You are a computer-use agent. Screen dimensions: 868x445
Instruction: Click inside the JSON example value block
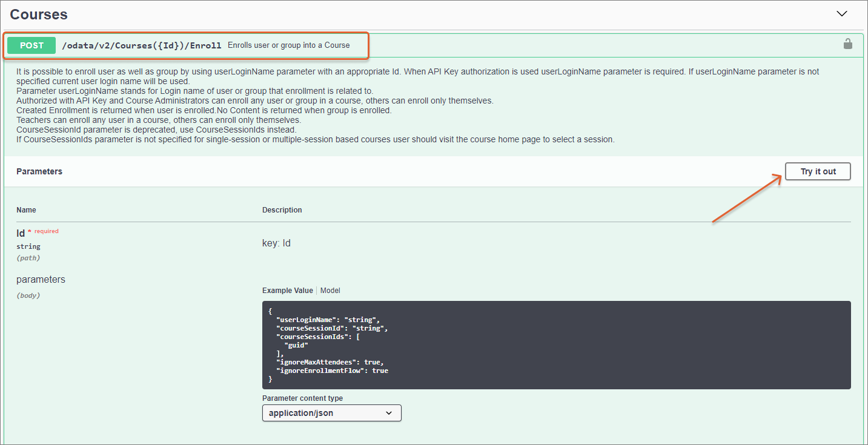tap(555, 345)
